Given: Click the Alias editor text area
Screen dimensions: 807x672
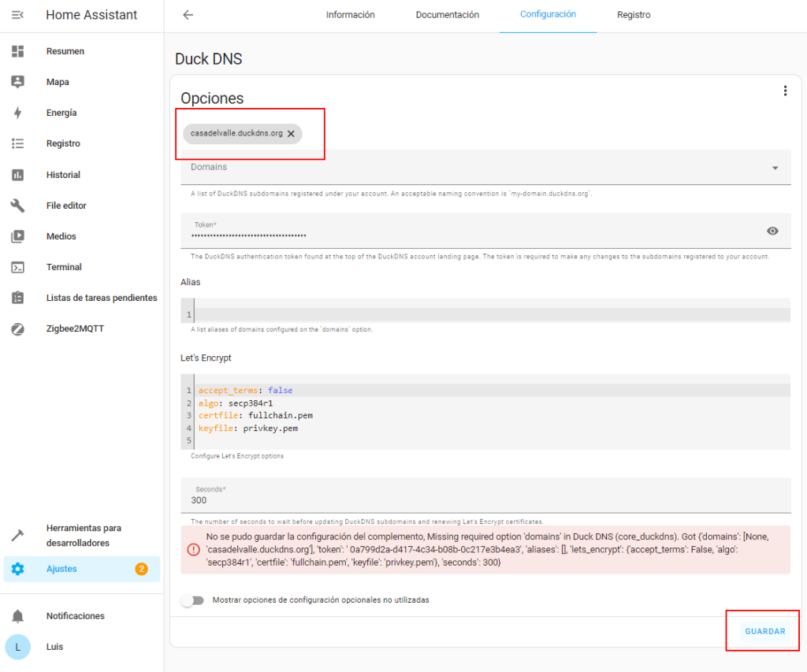Looking at the screenshot, I should (x=489, y=315).
